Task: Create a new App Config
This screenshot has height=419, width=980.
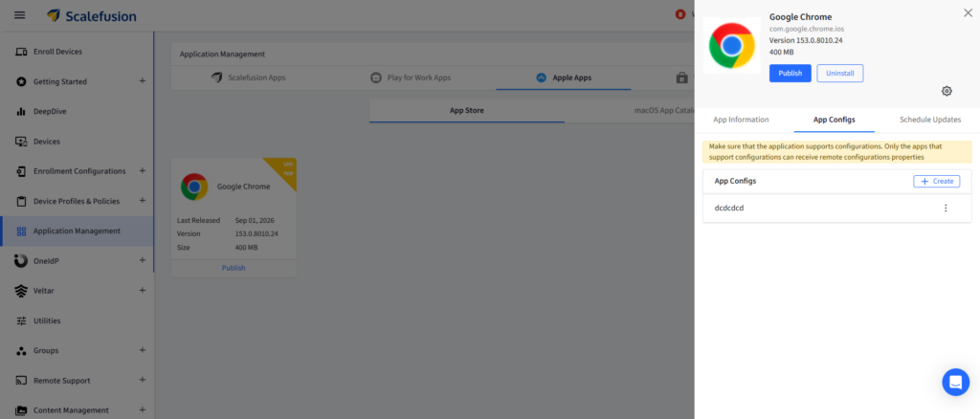Action: 937,181
